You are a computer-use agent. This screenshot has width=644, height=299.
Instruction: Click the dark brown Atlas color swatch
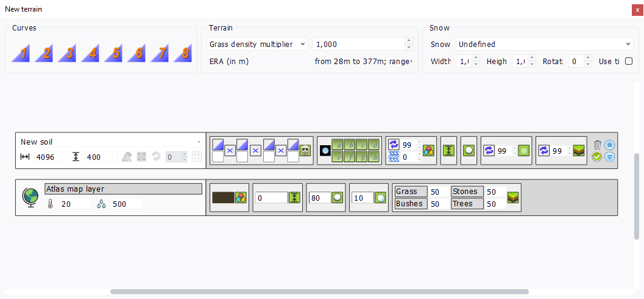[x=222, y=198]
